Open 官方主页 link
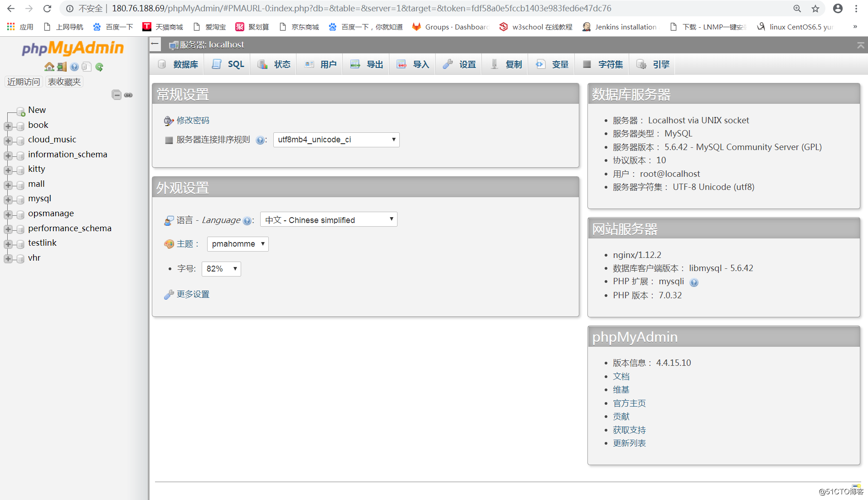The image size is (868, 500). tap(629, 403)
